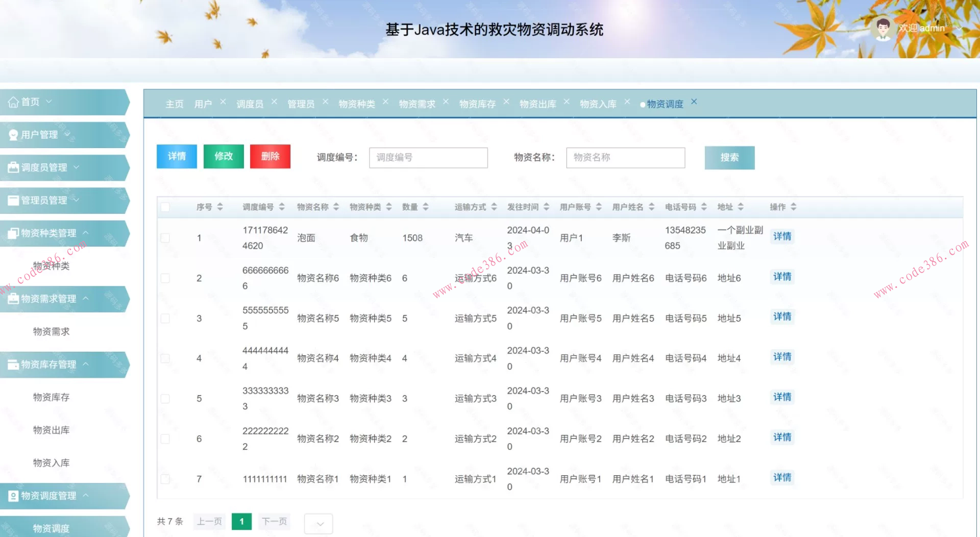Open the 物资调度管理 dispatch icon

pos(13,496)
